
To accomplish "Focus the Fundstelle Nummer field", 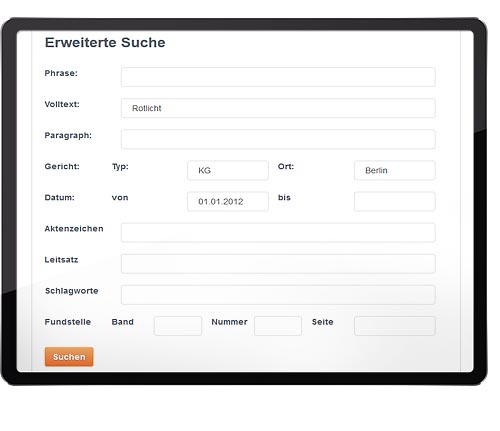I will pyautogui.click(x=278, y=326).
